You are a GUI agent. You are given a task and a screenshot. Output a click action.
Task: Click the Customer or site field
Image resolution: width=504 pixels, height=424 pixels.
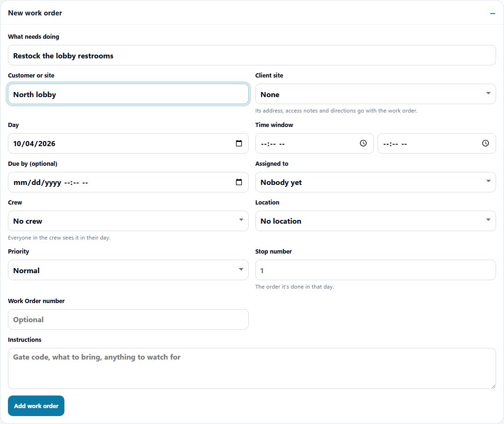click(128, 94)
